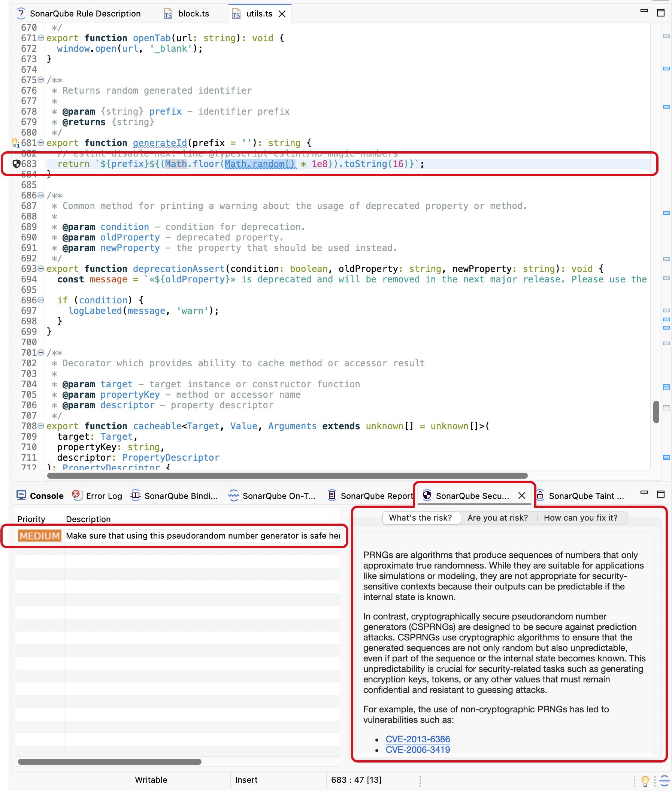Open the CVE-2013-6386 link
The width and height of the screenshot is (672, 791).
[x=418, y=739]
